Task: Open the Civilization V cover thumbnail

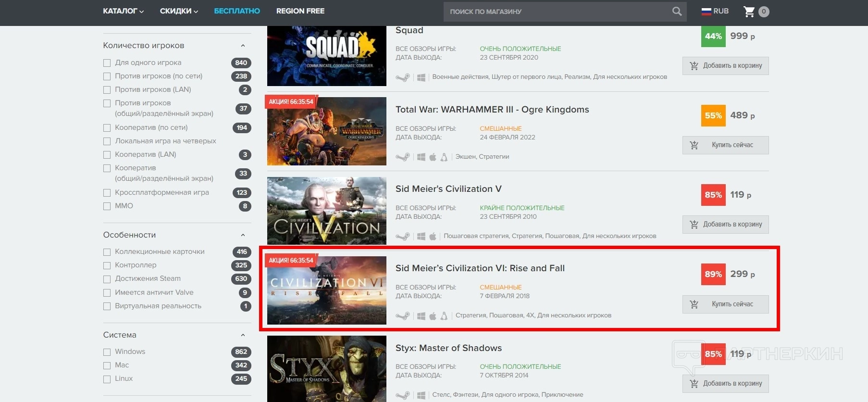Action: [x=327, y=211]
